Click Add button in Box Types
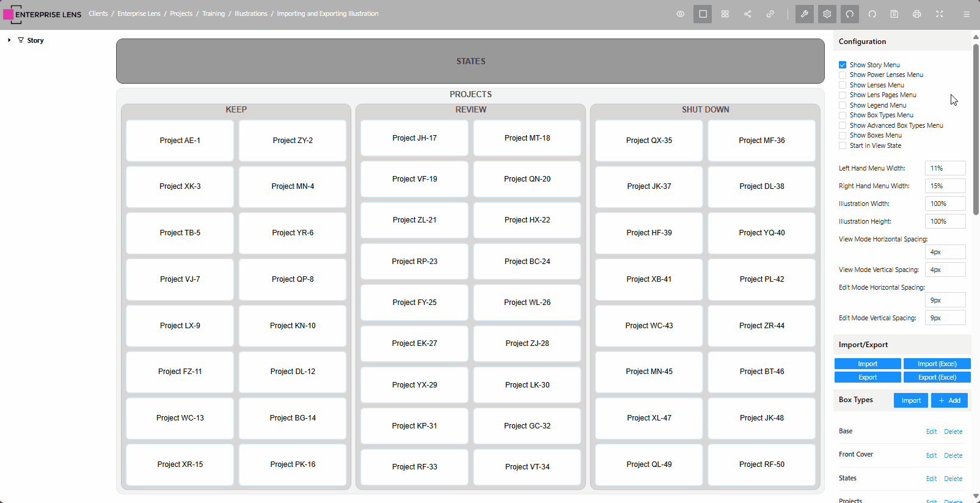980x503 pixels. [x=949, y=400]
